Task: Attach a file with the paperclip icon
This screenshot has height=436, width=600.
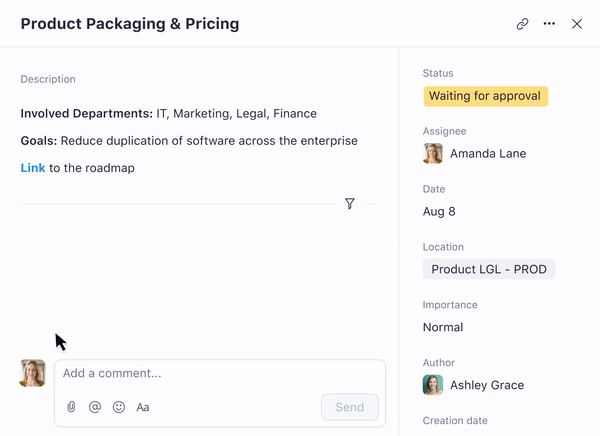Action: 71,407
